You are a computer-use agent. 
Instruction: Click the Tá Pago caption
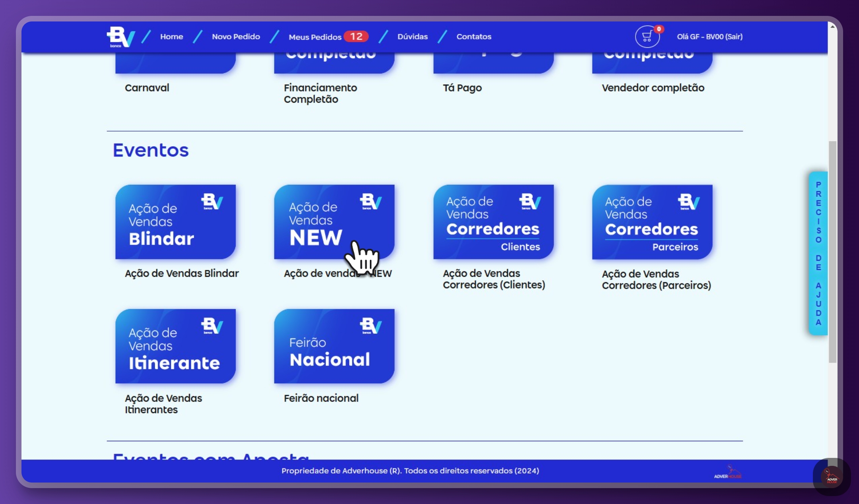[x=462, y=88]
